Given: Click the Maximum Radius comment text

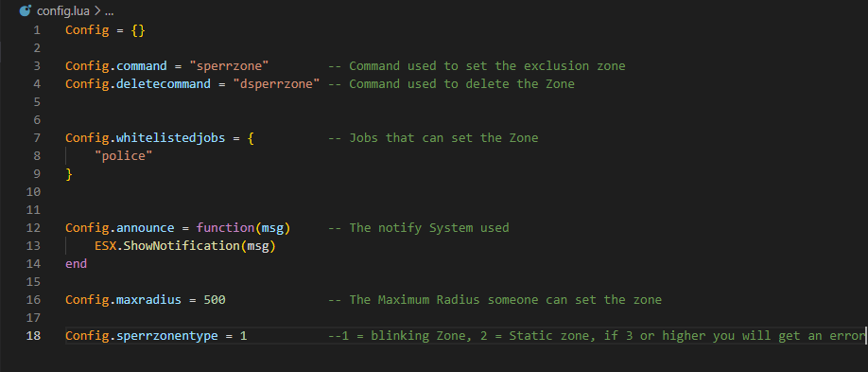Looking at the screenshot, I should point(495,300).
